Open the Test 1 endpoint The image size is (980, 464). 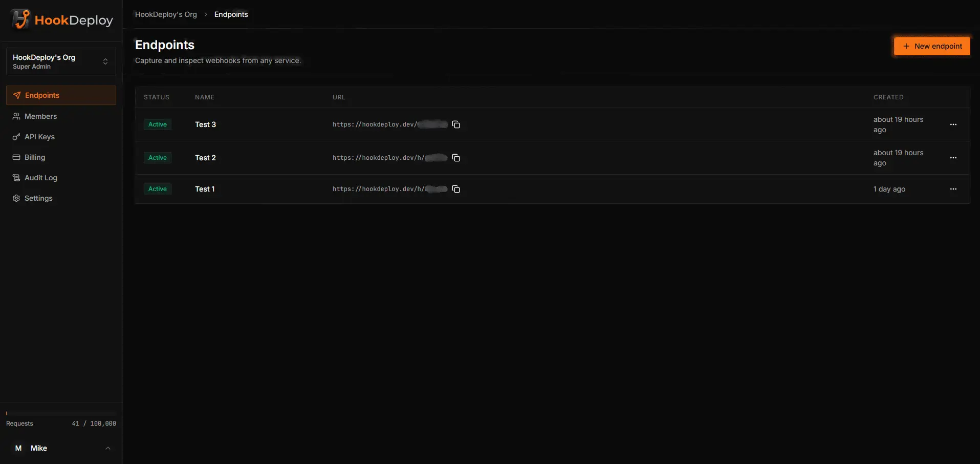tap(205, 189)
